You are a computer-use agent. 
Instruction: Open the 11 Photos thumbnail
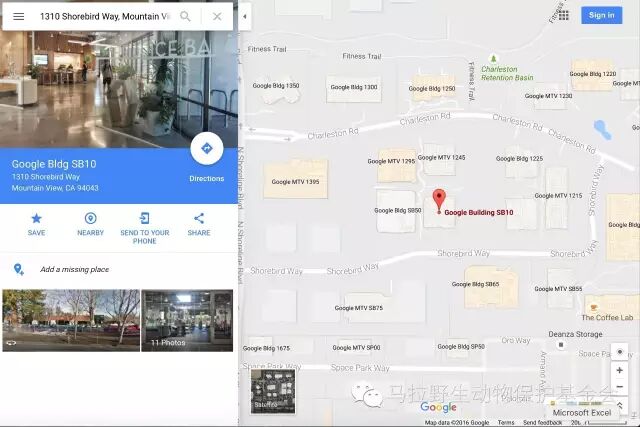pos(187,320)
